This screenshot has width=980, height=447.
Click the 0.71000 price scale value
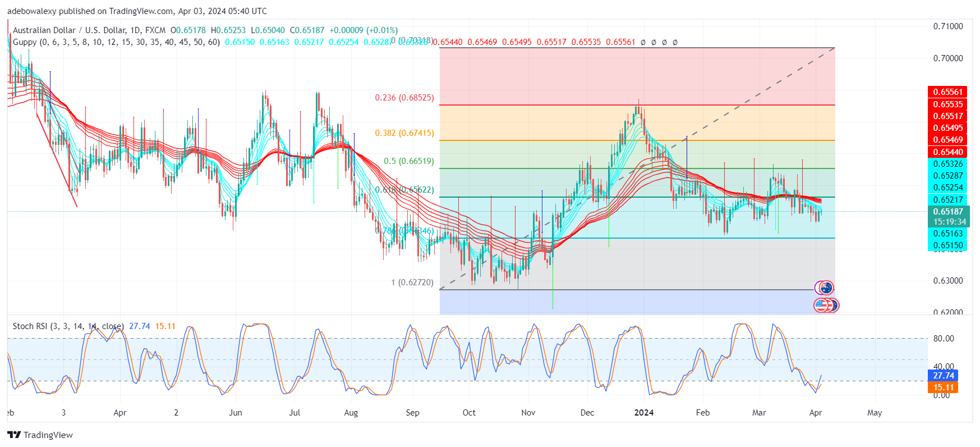tap(948, 26)
